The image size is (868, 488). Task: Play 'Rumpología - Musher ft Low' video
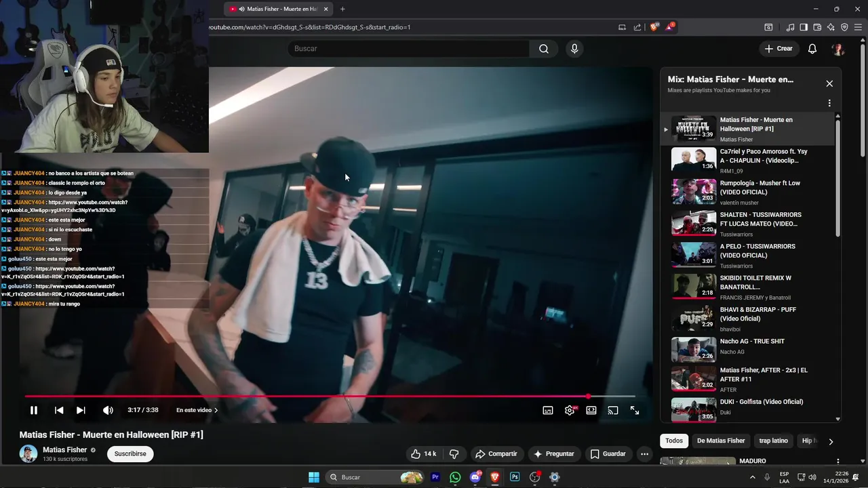(747, 192)
